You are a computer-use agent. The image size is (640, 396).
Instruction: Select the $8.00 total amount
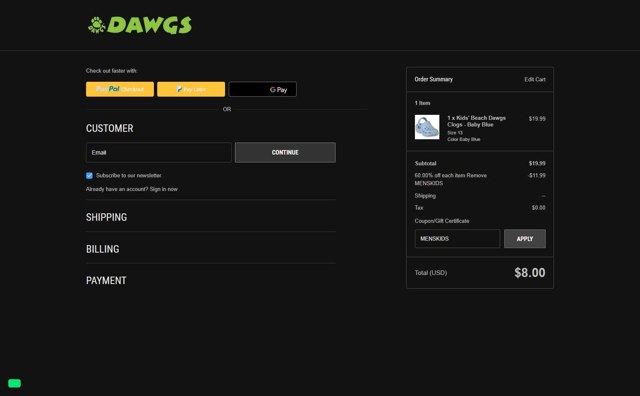(529, 272)
